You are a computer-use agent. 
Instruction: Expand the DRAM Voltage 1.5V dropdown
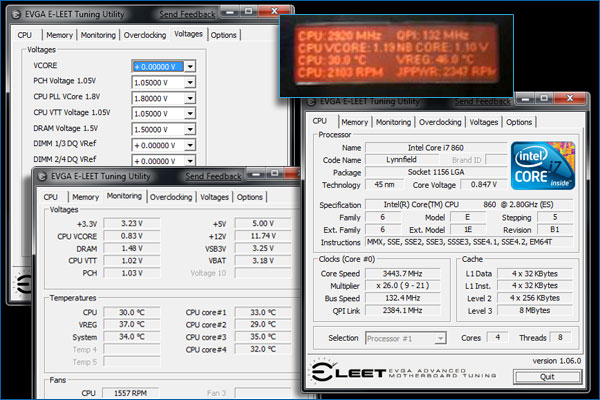point(190,129)
